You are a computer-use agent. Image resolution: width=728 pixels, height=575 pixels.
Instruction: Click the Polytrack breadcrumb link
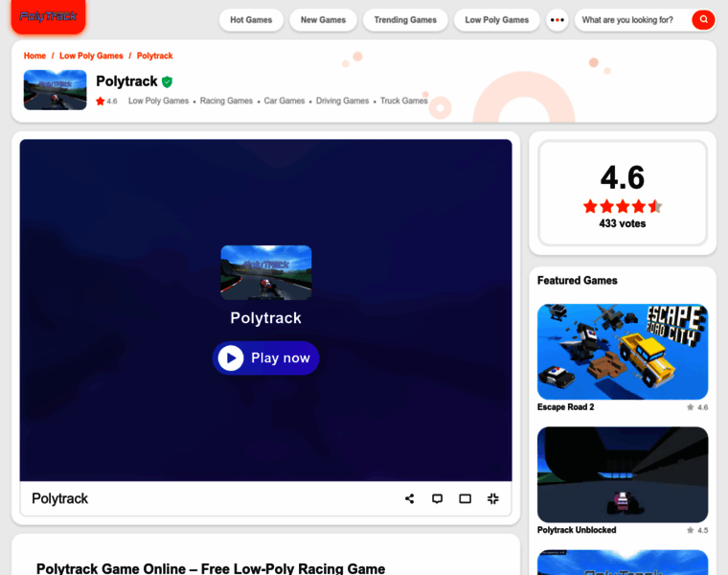(x=154, y=56)
